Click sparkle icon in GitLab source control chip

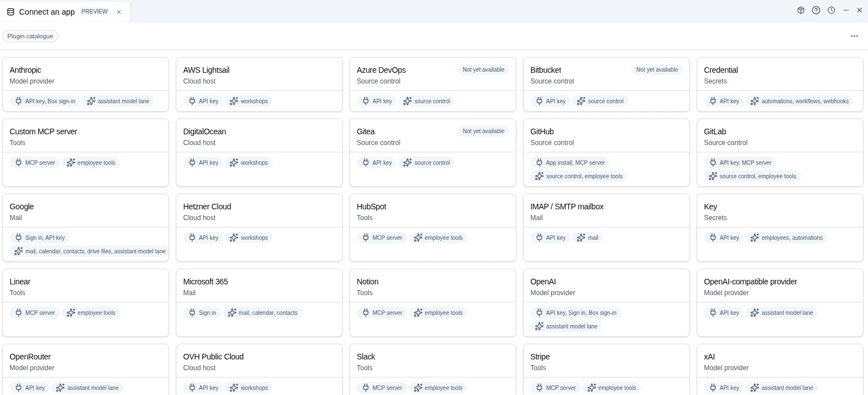point(713,176)
